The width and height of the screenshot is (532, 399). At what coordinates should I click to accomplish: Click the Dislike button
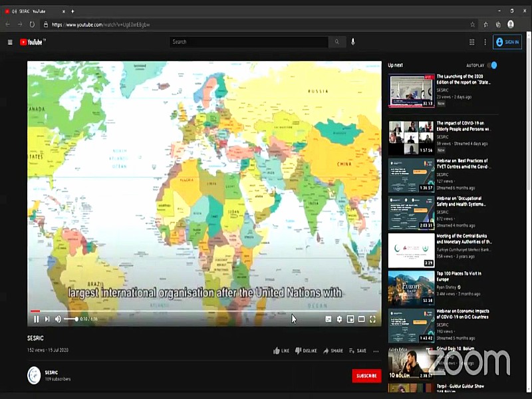click(x=306, y=350)
